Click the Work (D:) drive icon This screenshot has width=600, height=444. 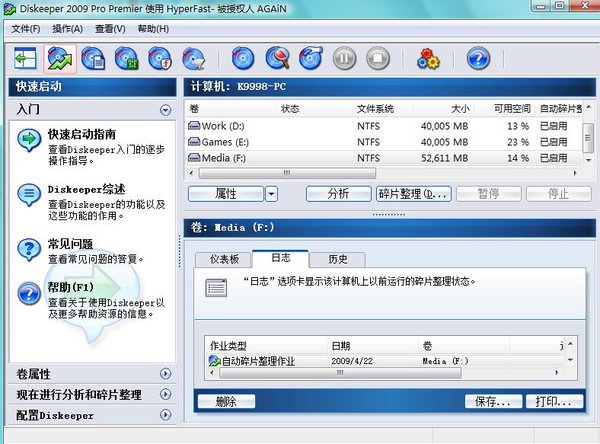(x=194, y=126)
